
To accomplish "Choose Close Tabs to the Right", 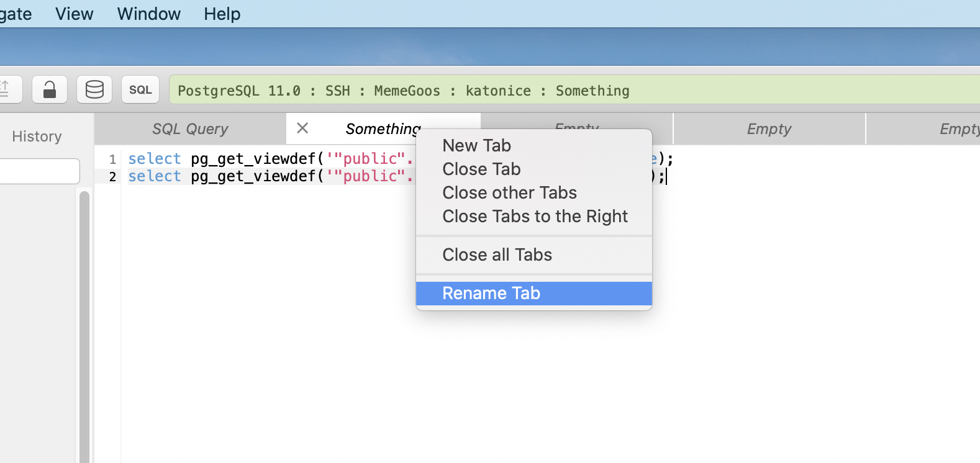I will [535, 216].
